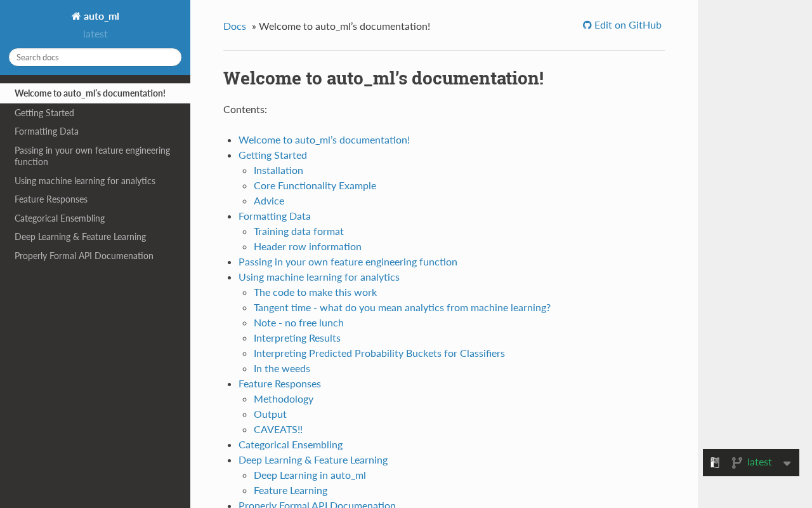Click the home icon beside auto_ml

(76, 17)
